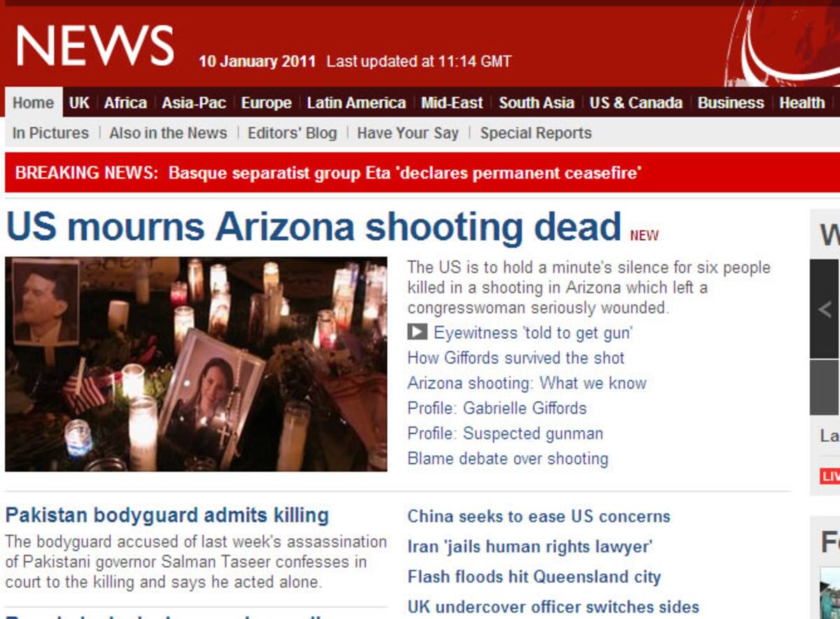This screenshot has height=619, width=840.
Task: Read the Eta ceasefire breaking news
Action: pos(405,172)
